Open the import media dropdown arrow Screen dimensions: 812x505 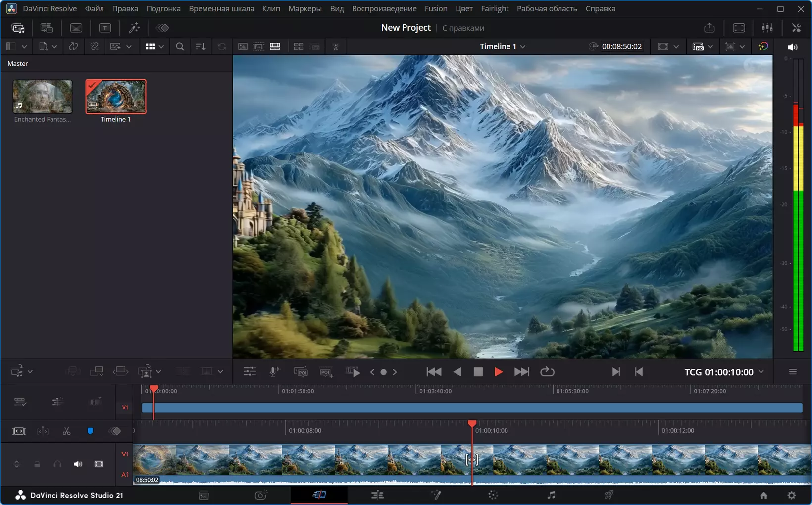click(x=54, y=46)
